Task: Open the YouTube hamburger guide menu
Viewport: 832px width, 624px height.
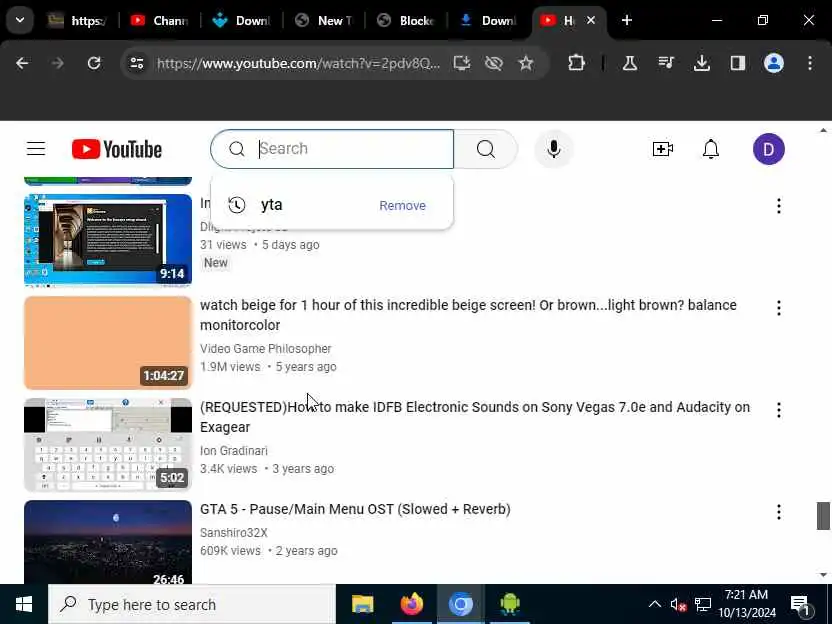Action: pos(36,149)
